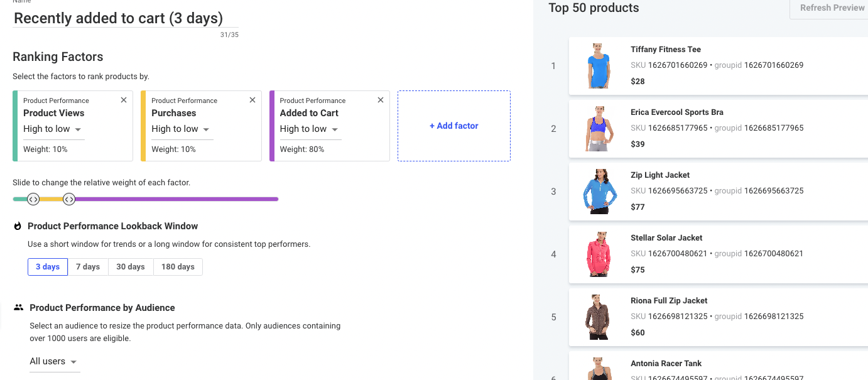This screenshot has width=868, height=380.
Task: Select the 180 days lookback window
Action: pos(178,267)
